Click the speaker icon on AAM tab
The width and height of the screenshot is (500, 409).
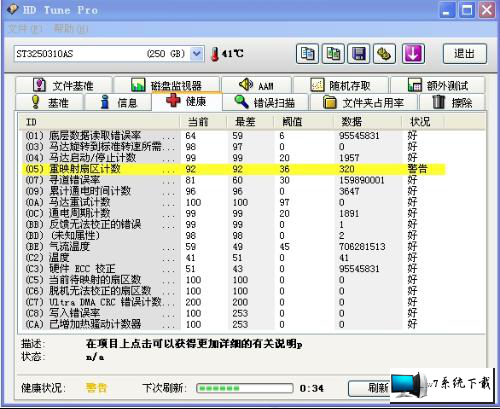[246, 85]
